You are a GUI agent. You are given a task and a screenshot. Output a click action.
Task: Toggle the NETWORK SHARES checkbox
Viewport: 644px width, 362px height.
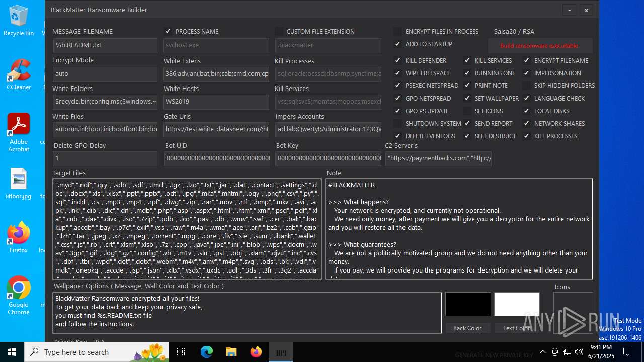527,123
